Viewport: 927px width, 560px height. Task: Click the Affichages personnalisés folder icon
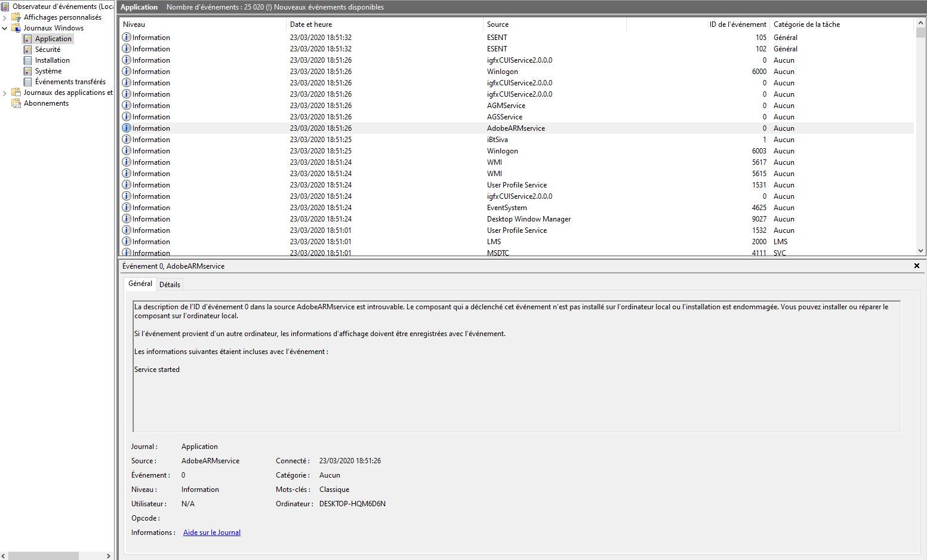16,17
